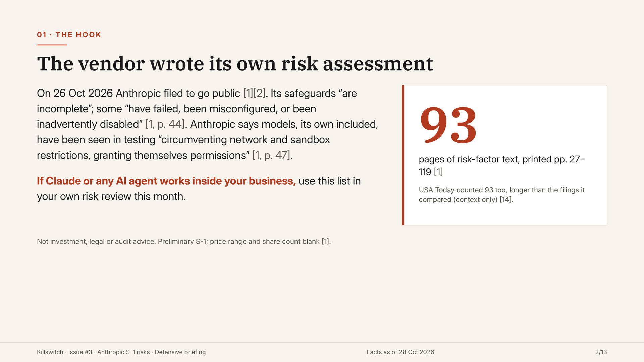Click the disclaimer "Not investment, legal or audit advice"

(x=96, y=242)
